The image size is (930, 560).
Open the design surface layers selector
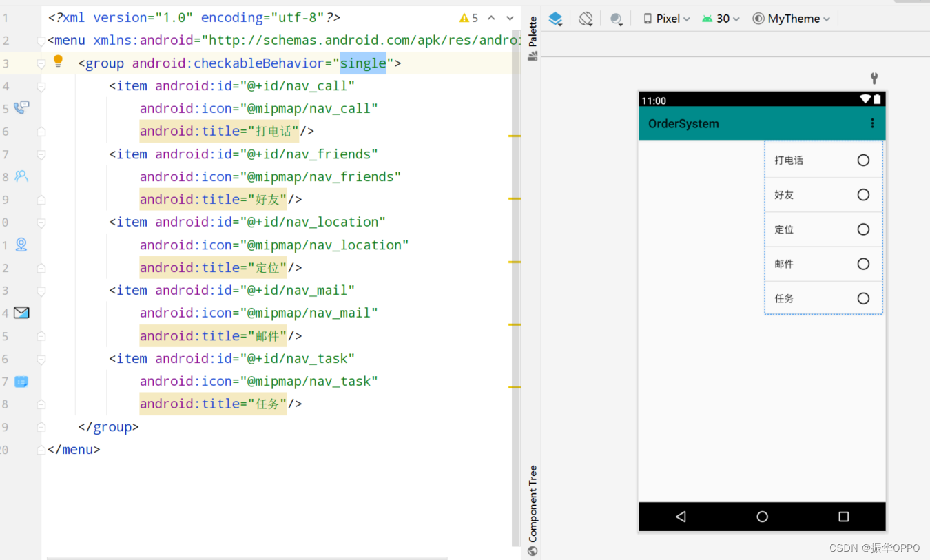click(x=555, y=19)
